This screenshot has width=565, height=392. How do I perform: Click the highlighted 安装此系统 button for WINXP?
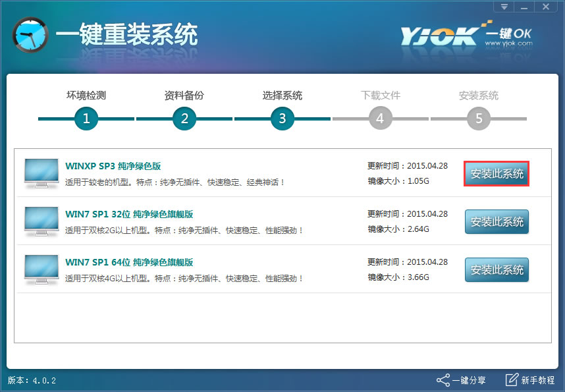pyautogui.click(x=496, y=173)
